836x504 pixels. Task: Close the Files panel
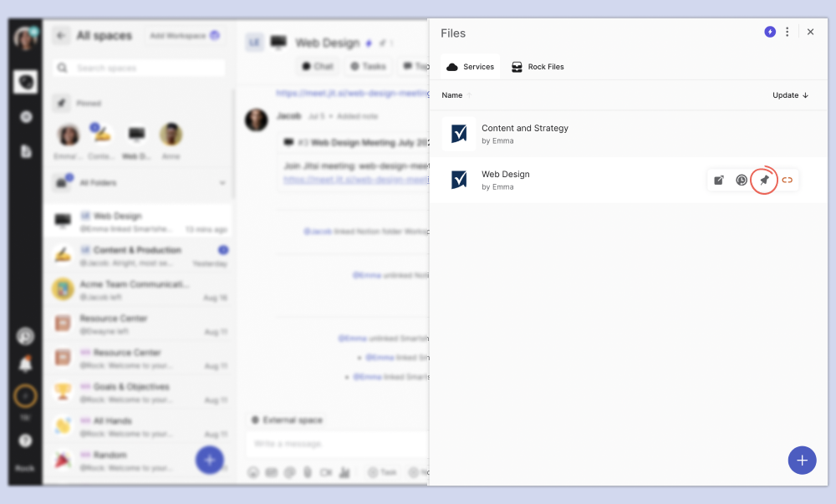(810, 32)
